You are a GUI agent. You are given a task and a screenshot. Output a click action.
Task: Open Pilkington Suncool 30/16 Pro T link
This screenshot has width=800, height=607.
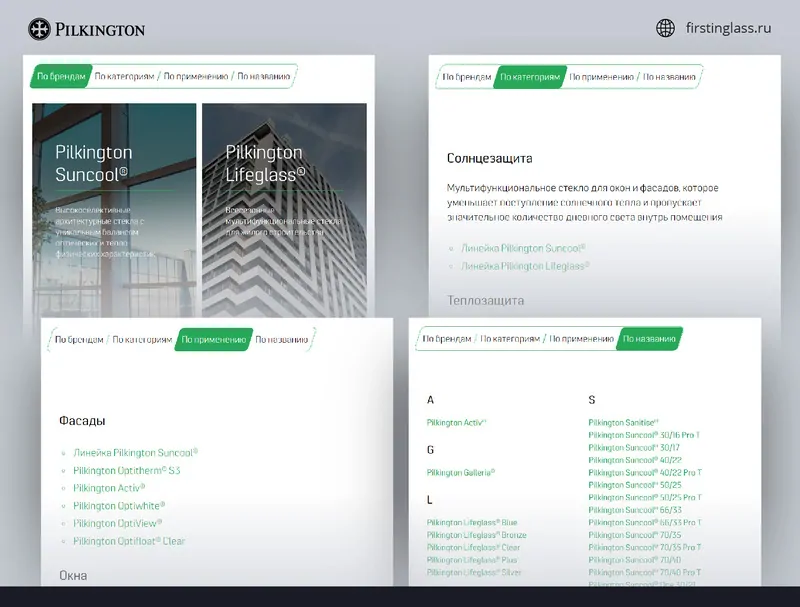pyautogui.click(x=644, y=435)
